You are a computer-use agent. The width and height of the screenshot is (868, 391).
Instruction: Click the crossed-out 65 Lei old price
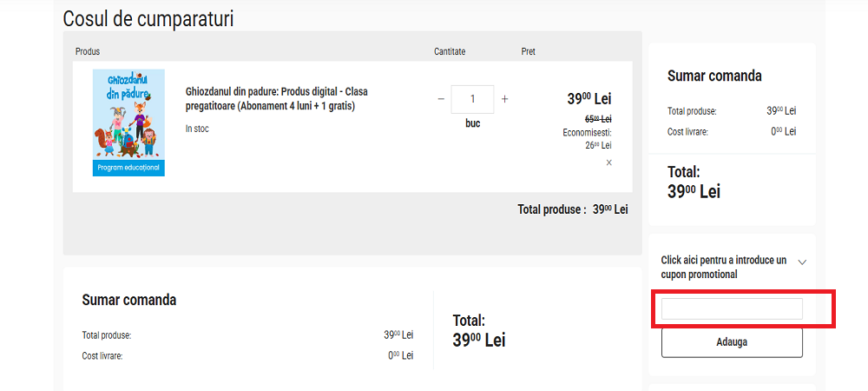coord(598,119)
